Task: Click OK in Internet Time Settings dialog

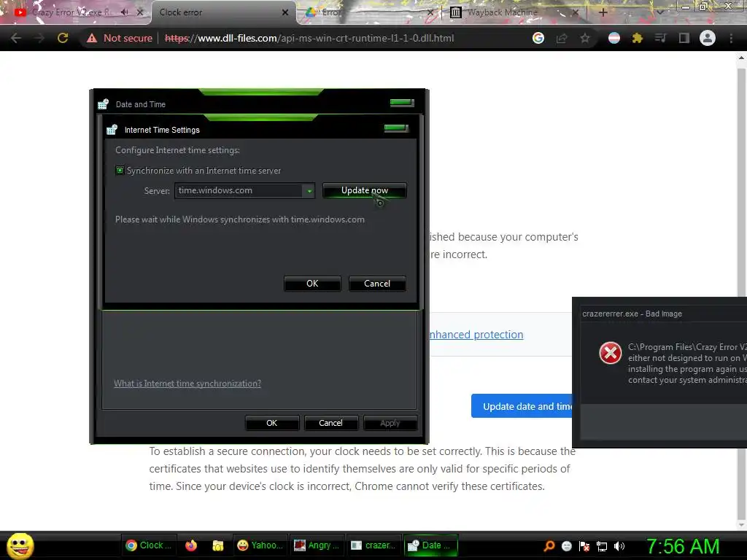Action: pyautogui.click(x=312, y=284)
